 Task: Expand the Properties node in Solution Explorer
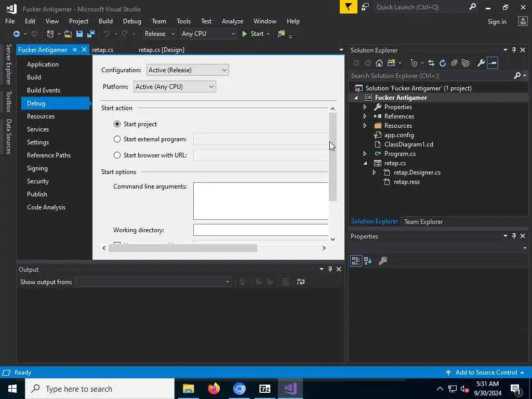point(365,107)
